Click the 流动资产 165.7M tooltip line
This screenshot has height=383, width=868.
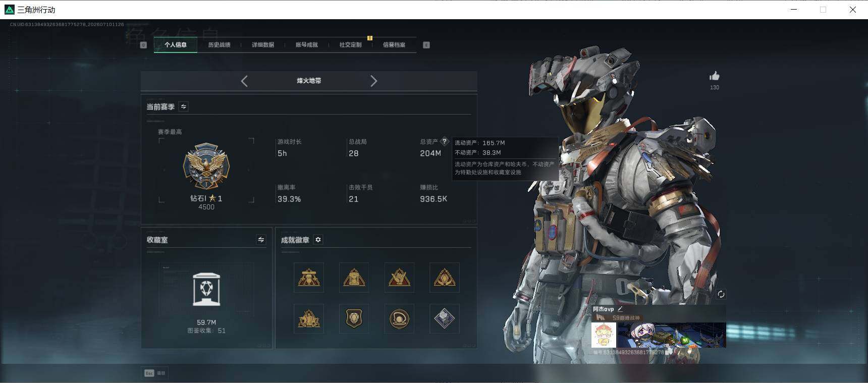(480, 143)
